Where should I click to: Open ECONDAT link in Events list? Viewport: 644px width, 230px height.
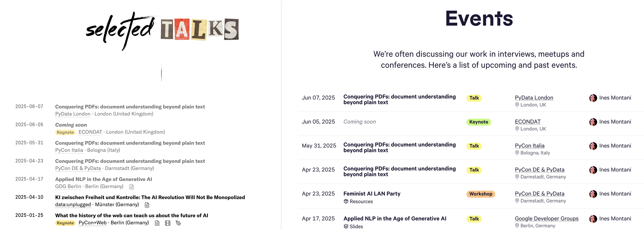[x=528, y=122]
